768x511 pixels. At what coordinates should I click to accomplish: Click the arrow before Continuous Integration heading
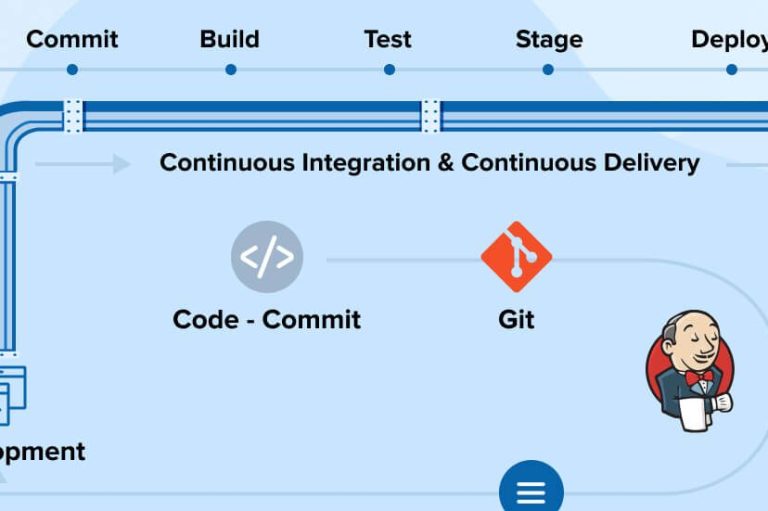pos(83,164)
